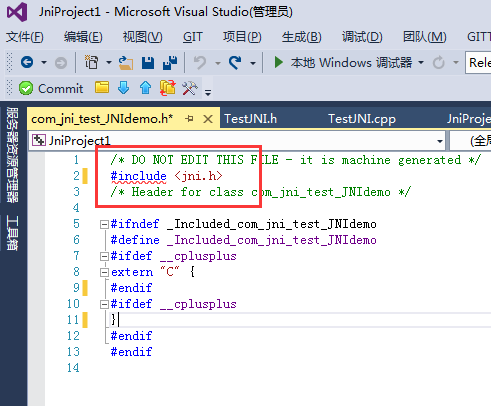The width and height of the screenshot is (491, 406).
Task: Click the yellow Git folder icon
Action: tap(102, 88)
